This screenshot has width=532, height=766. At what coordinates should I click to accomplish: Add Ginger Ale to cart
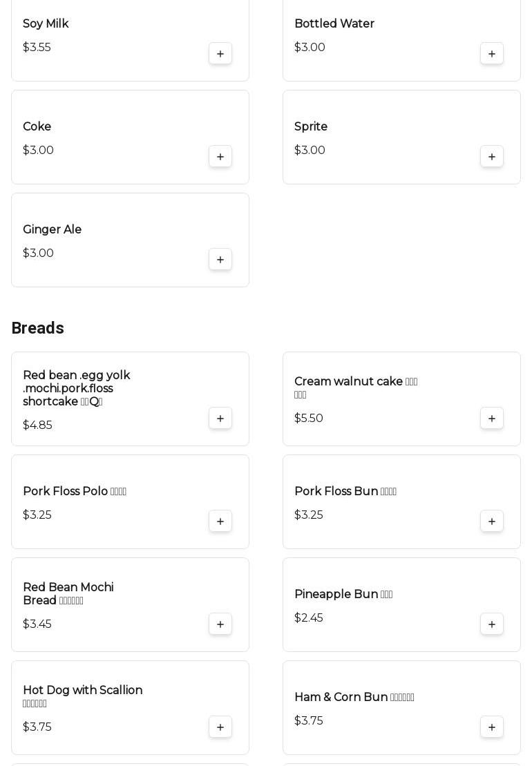click(x=220, y=260)
